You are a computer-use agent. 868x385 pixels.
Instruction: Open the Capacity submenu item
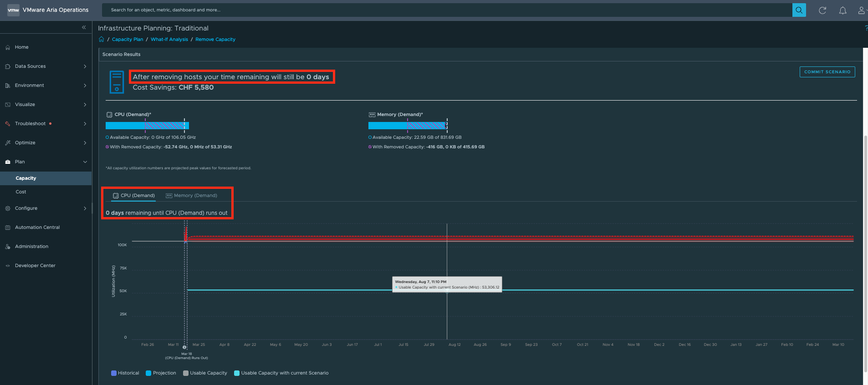click(46, 178)
